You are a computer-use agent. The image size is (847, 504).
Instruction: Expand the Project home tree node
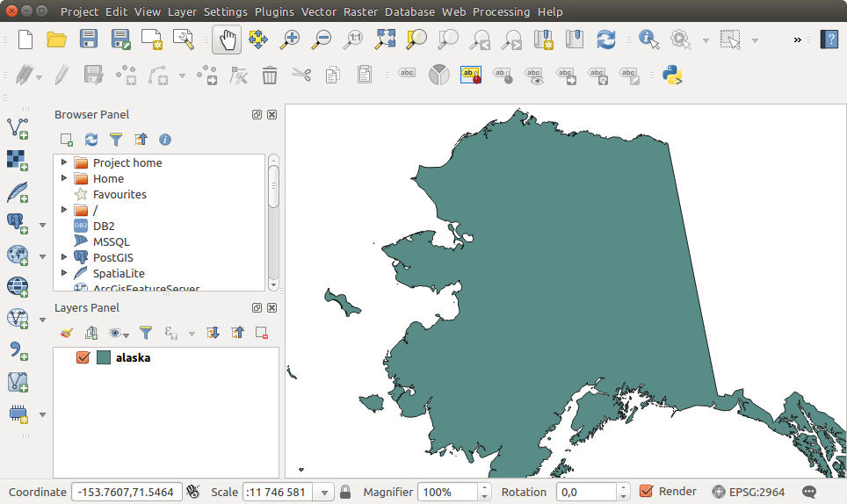pos(64,162)
